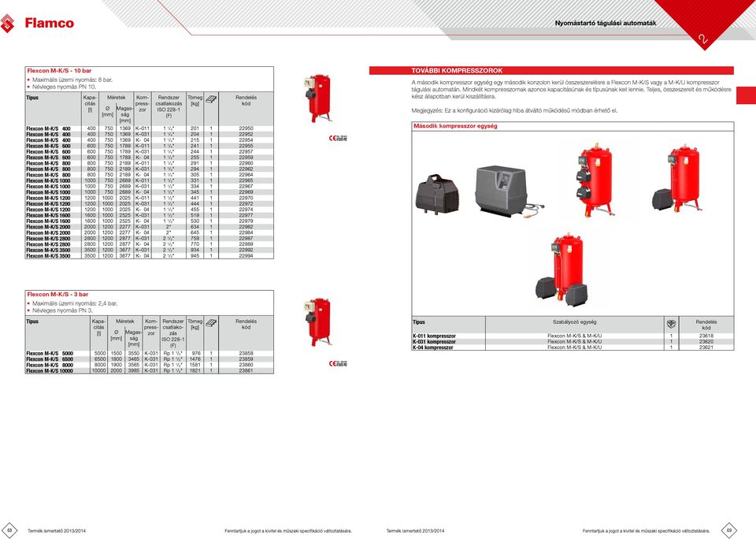Click the packaging icon in the 10 bar table header
Screen dimensions: 756x539
pos(211,99)
